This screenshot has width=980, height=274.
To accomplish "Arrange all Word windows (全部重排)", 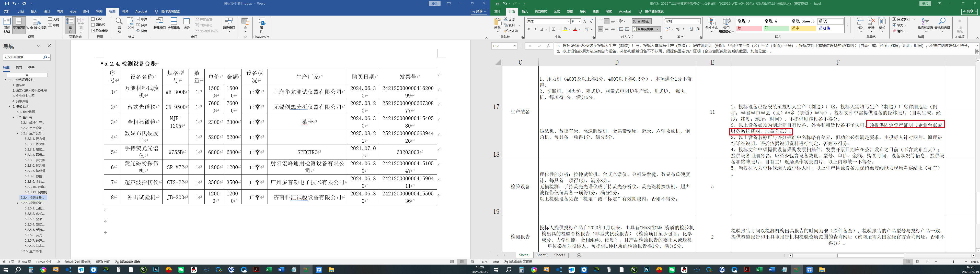I will 174,23.
